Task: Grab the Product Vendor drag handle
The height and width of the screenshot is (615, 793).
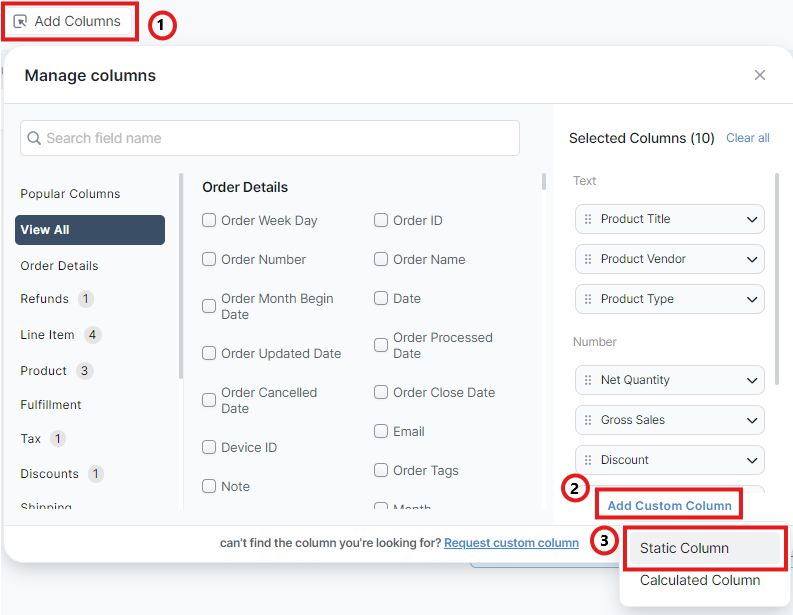Action: [588, 259]
